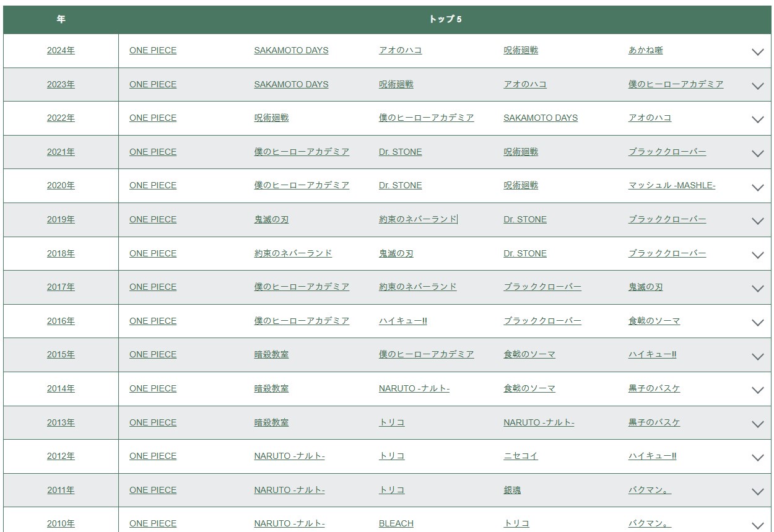Expand the 2014年 row chevron

tap(757, 390)
